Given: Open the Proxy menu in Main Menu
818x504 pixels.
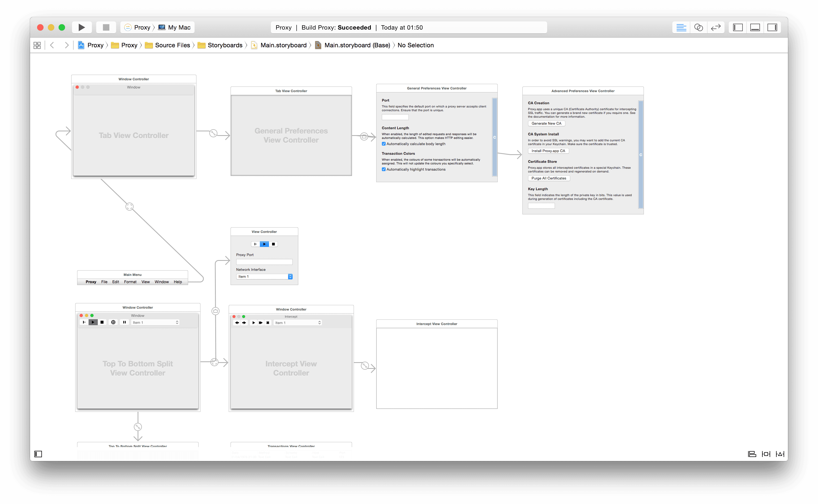Looking at the screenshot, I should click(91, 282).
